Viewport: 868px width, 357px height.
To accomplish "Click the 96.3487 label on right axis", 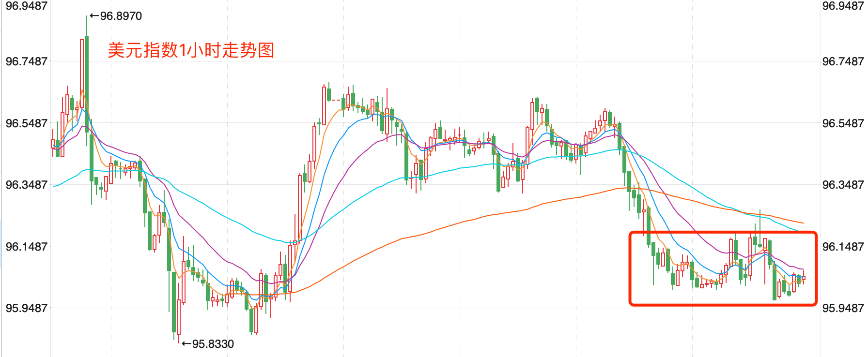I will click(843, 185).
